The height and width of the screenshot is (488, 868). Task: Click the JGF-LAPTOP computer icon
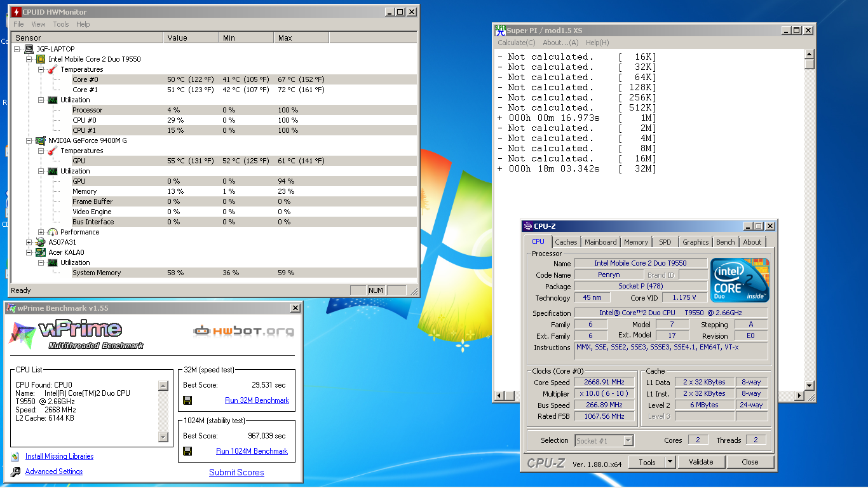click(29, 49)
